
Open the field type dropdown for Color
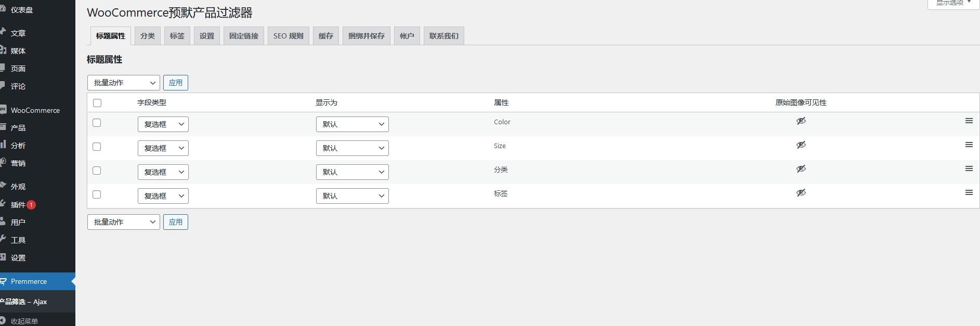tap(163, 124)
